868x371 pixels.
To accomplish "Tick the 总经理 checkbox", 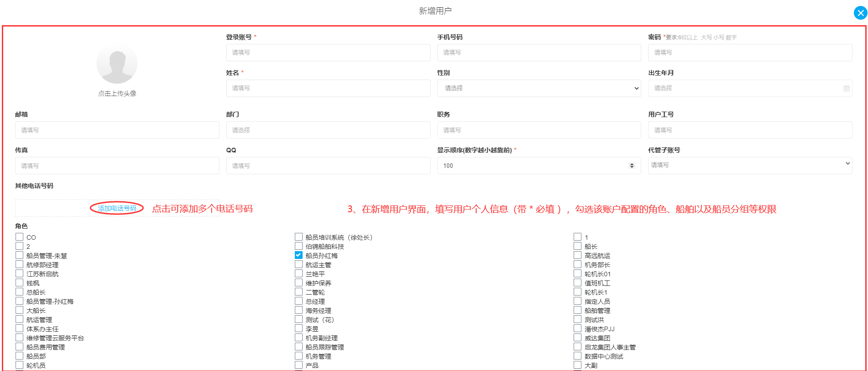I will click(x=298, y=301).
